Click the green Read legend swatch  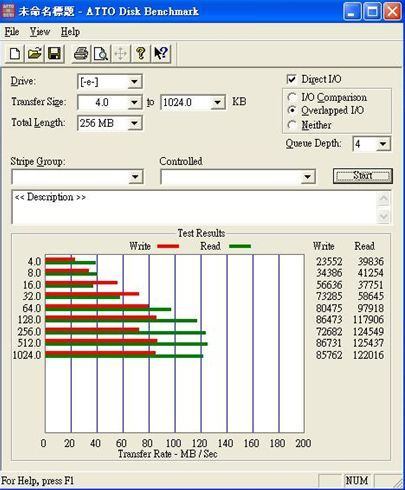tap(240, 246)
